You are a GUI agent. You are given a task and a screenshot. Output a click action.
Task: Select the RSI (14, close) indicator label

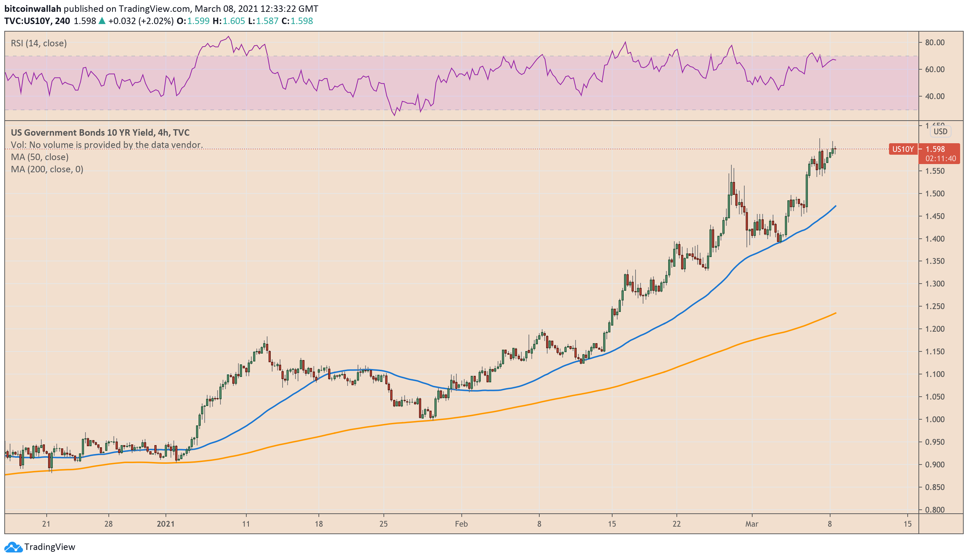point(39,43)
